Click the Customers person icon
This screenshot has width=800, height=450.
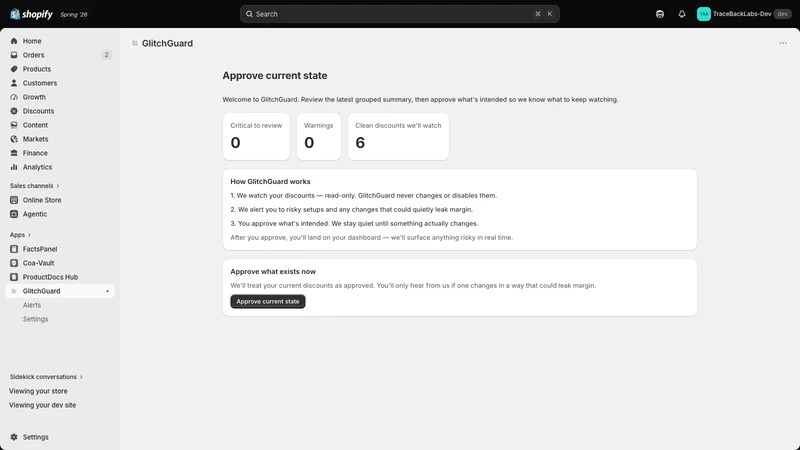(14, 83)
